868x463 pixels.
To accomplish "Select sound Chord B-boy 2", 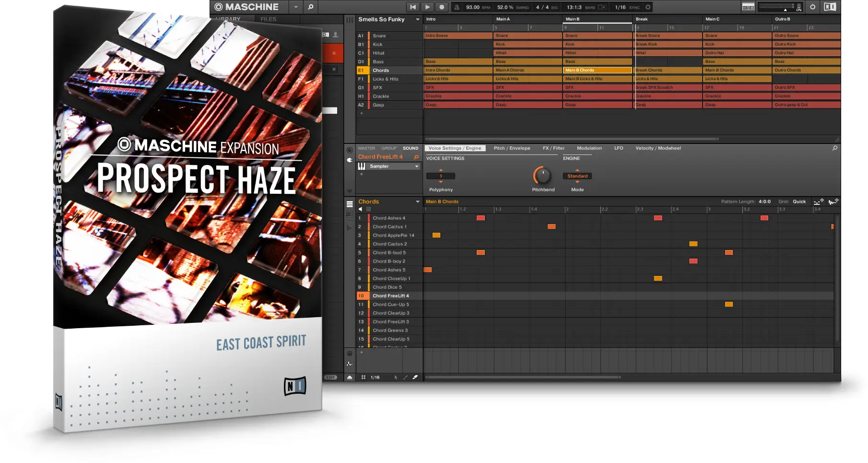I will (x=389, y=261).
